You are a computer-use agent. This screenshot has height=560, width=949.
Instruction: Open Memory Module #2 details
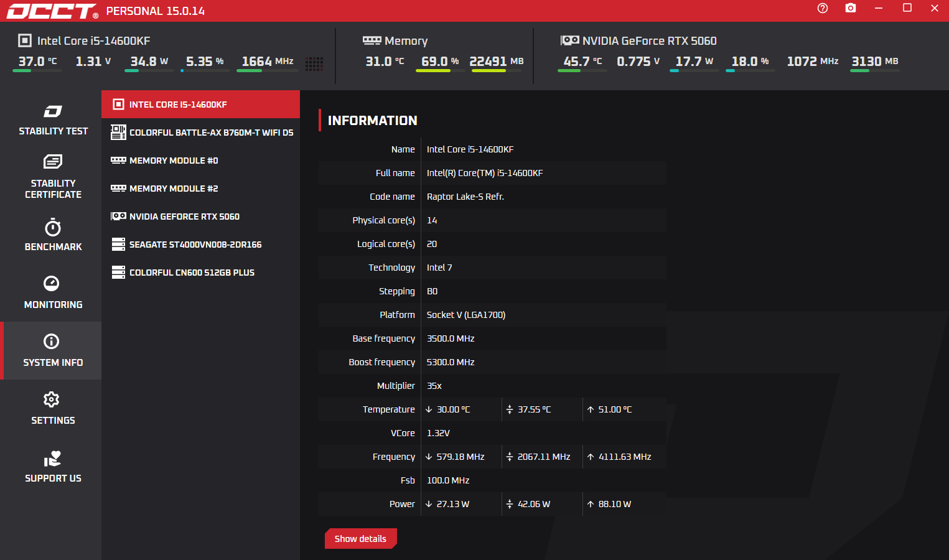point(200,189)
